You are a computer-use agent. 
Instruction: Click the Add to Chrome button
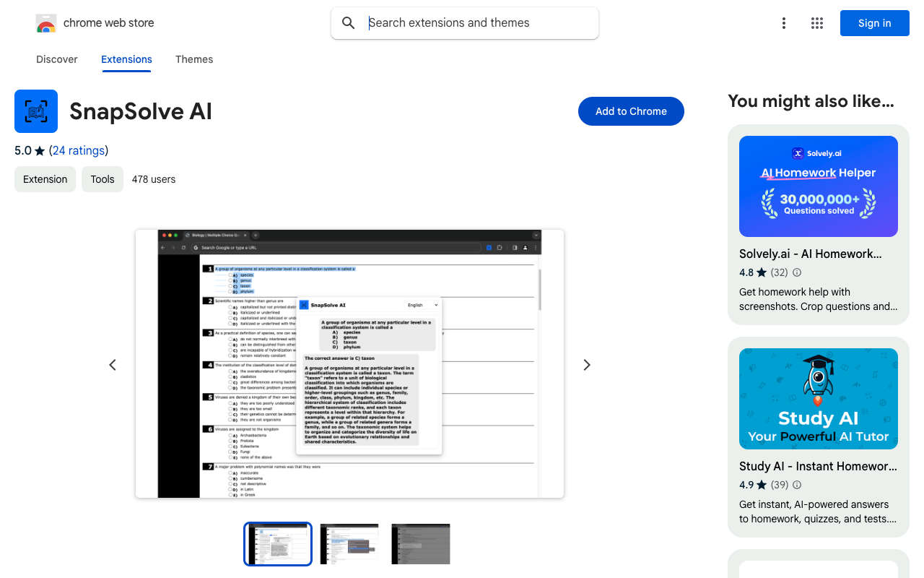[x=631, y=111]
